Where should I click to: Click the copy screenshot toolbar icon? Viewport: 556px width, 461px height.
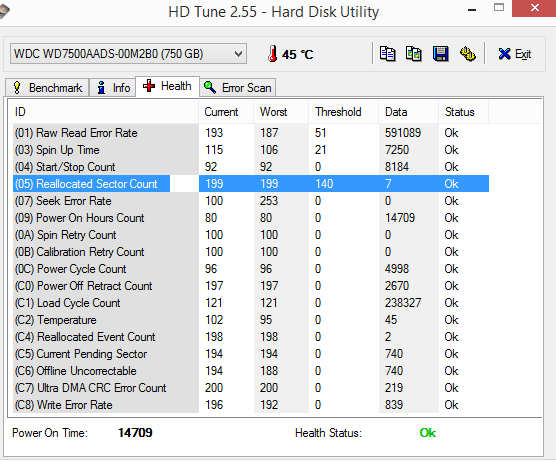[413, 54]
